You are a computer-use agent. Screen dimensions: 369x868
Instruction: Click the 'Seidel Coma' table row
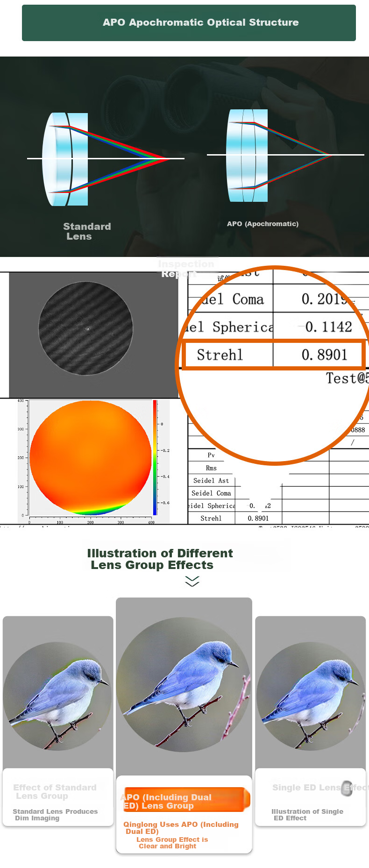pyautogui.click(x=211, y=493)
